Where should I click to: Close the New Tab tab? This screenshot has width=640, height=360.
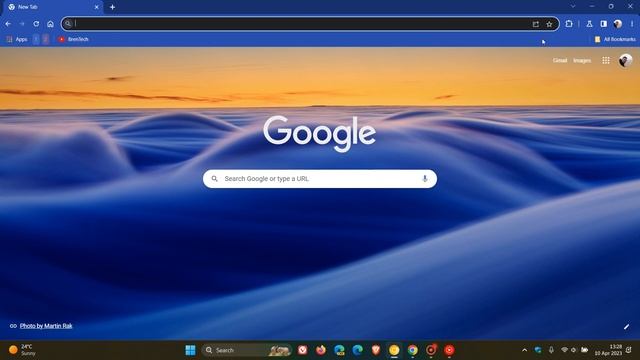pos(97,7)
